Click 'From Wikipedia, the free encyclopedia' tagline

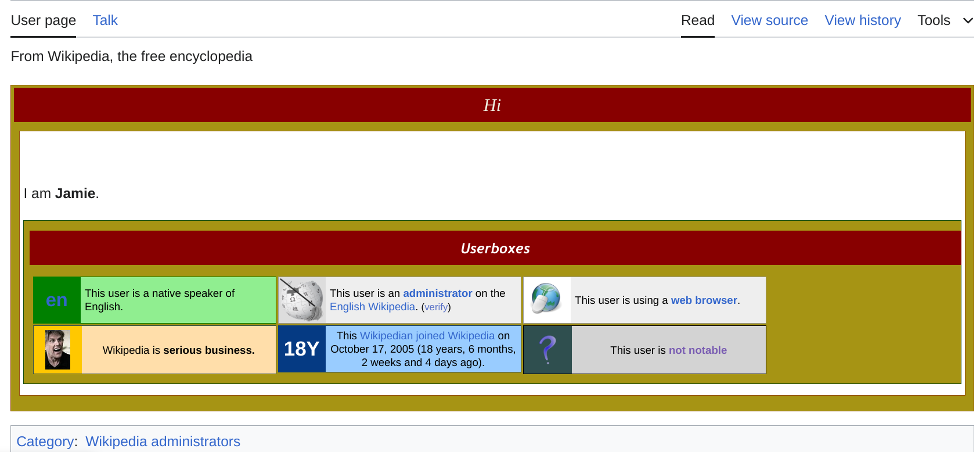click(132, 56)
